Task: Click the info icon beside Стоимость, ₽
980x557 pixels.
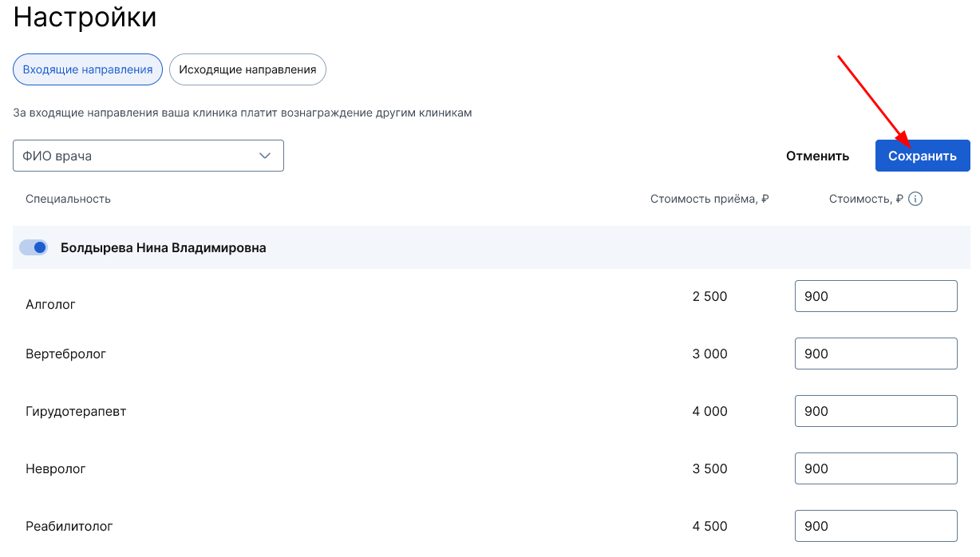Action: (x=915, y=199)
